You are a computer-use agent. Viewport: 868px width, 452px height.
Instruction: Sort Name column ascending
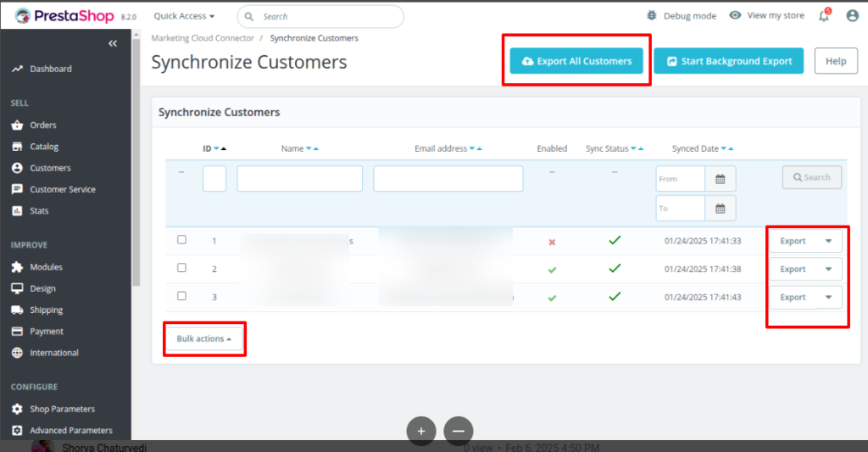(316, 148)
